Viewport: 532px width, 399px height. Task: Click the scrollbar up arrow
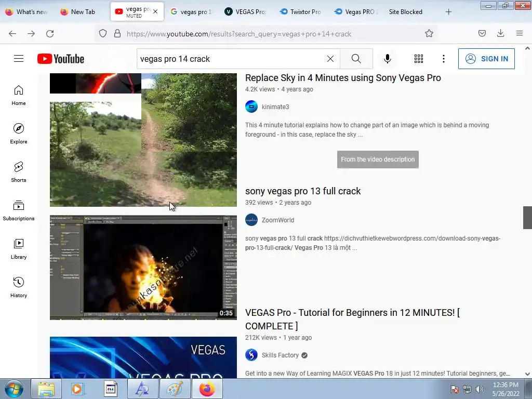click(527, 48)
